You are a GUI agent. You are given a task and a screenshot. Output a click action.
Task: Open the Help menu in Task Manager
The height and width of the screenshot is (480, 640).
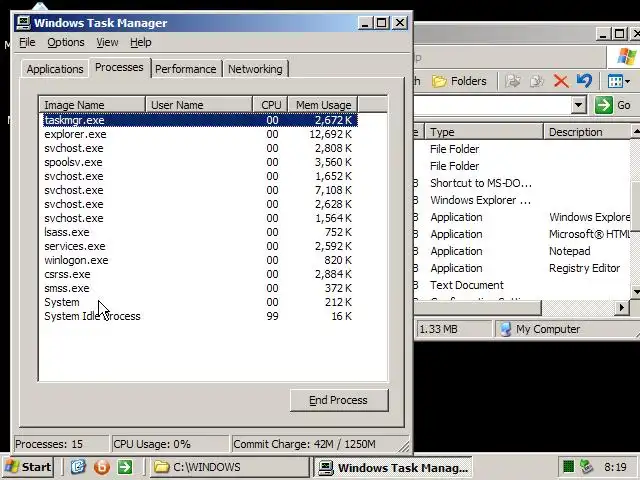point(141,42)
